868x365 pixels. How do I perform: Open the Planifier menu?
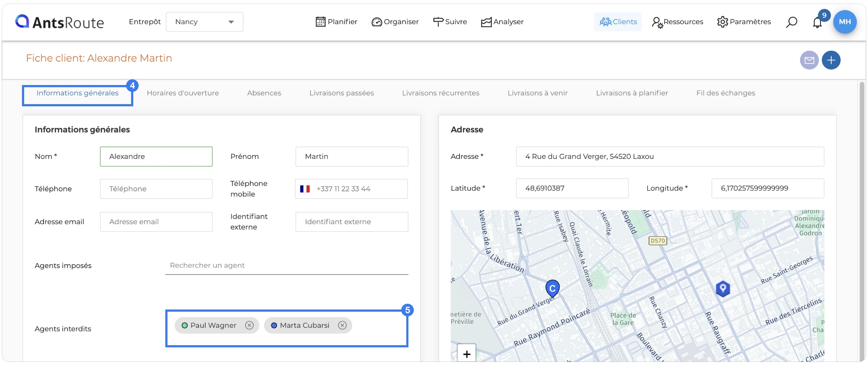[336, 22]
